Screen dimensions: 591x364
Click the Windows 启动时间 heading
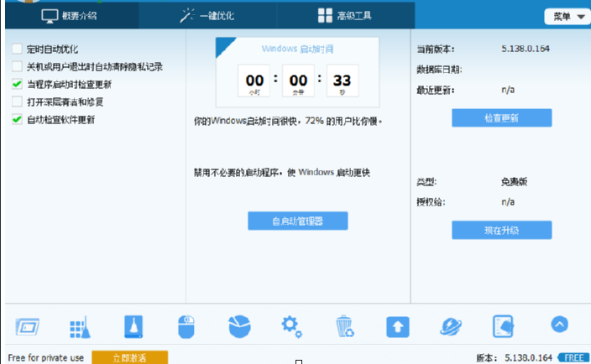pos(297,49)
